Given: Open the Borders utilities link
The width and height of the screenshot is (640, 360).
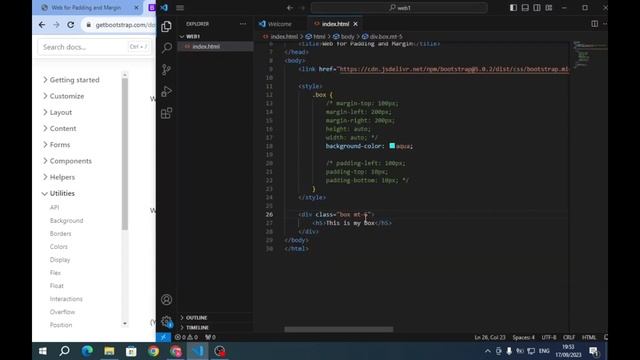Looking at the screenshot, I should [60, 233].
